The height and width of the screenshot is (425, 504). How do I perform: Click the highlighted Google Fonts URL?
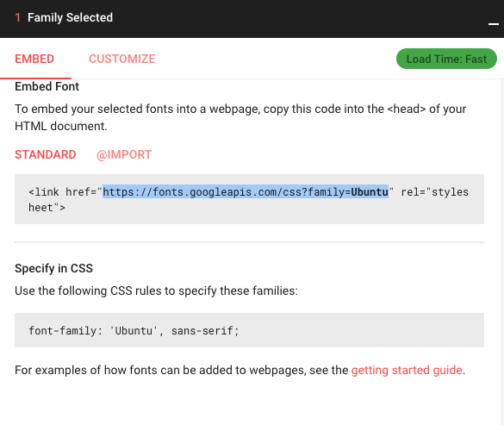click(x=246, y=191)
